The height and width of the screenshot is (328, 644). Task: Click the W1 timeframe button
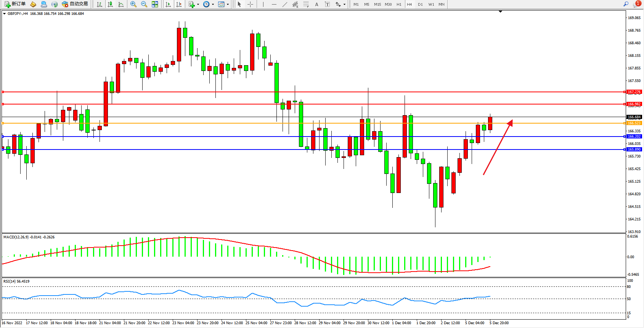tap(431, 4)
